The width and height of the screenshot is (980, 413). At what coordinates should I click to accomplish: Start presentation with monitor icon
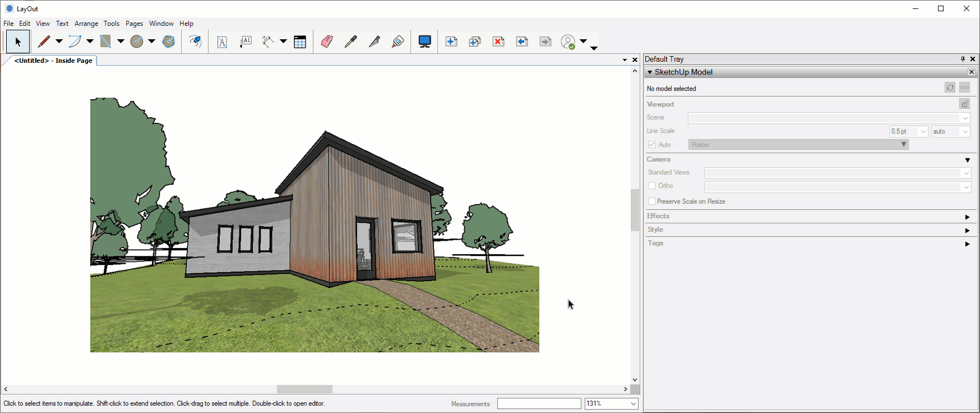click(425, 42)
